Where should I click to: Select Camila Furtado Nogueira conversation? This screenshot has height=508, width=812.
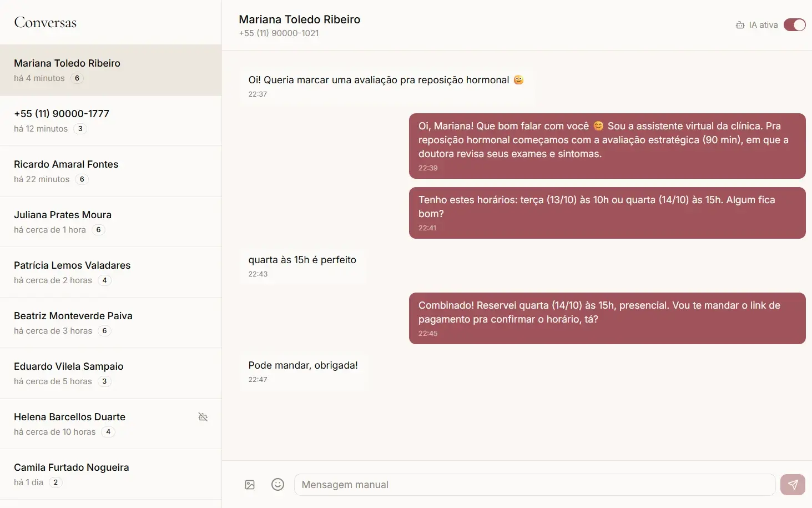tap(111, 474)
